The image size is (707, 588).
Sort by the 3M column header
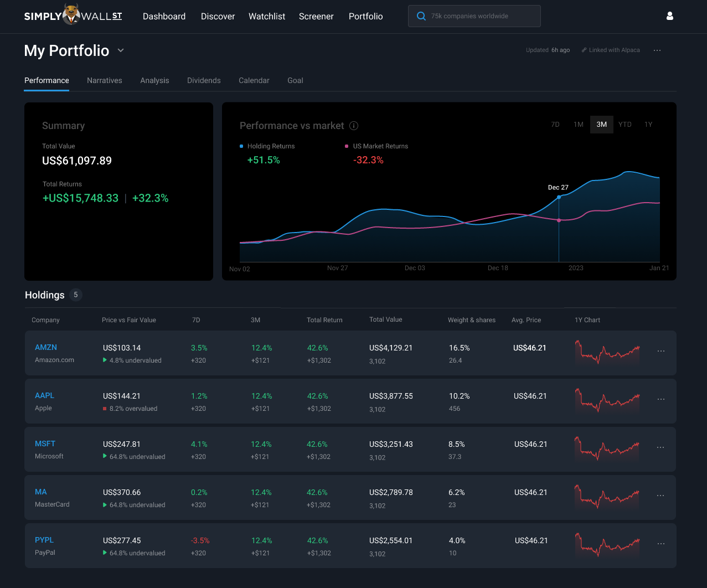click(x=255, y=320)
